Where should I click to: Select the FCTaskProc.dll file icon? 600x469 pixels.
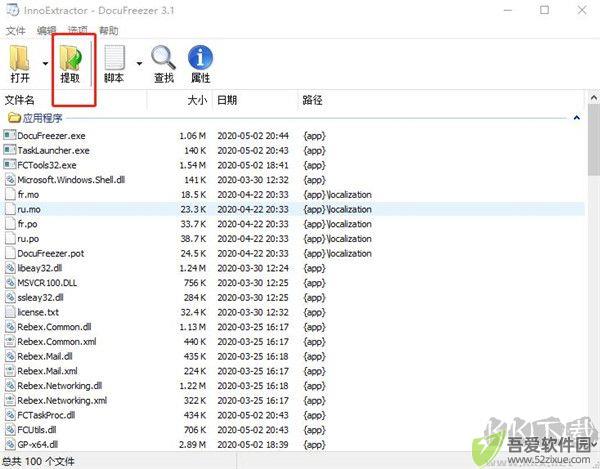click(x=10, y=415)
